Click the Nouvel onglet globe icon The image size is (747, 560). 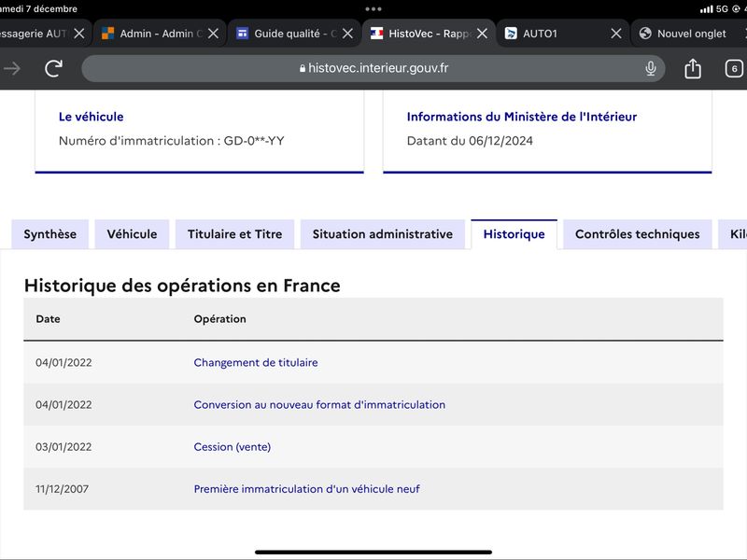pos(645,34)
